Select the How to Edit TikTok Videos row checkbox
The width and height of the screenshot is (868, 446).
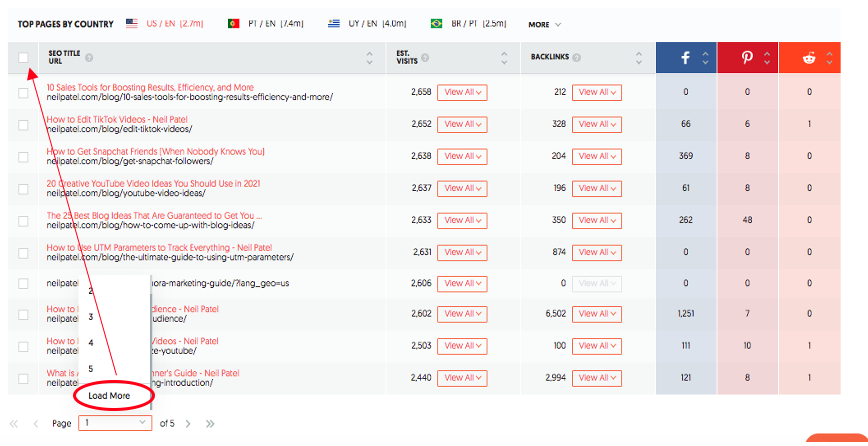(23, 125)
